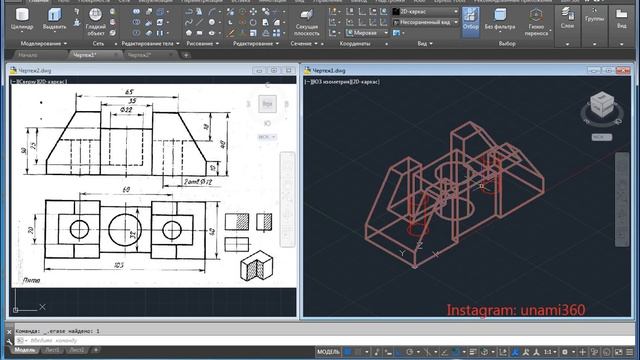640x360 pixels.
Task: Activate the Rotate tool in Редактирование panel
Action: [253, 22]
